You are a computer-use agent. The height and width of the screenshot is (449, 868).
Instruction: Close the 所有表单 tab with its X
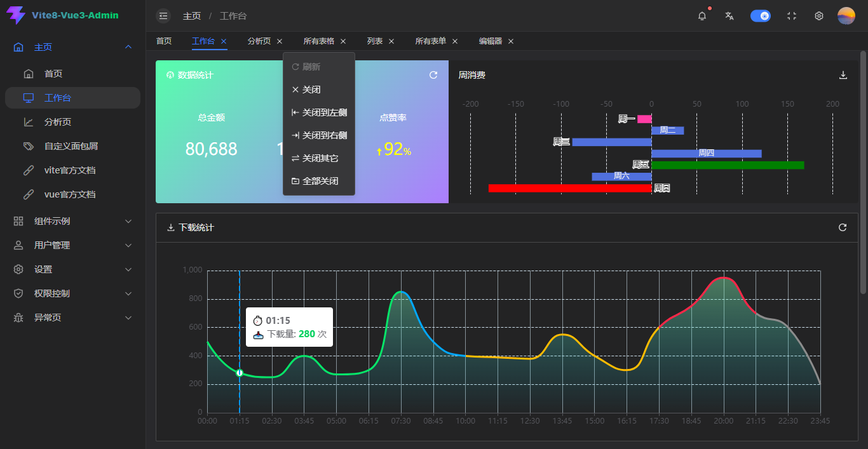click(455, 41)
